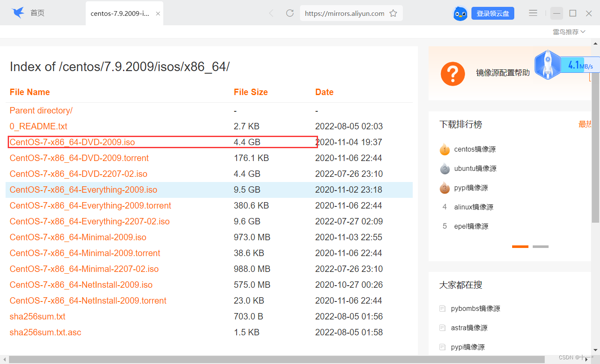Download CentOS-7-x86_64-NetInstall-2009.torrent
The height and width of the screenshot is (364, 600).
coord(88,301)
